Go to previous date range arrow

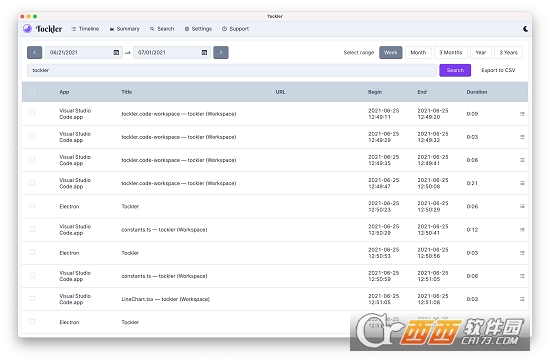click(34, 53)
